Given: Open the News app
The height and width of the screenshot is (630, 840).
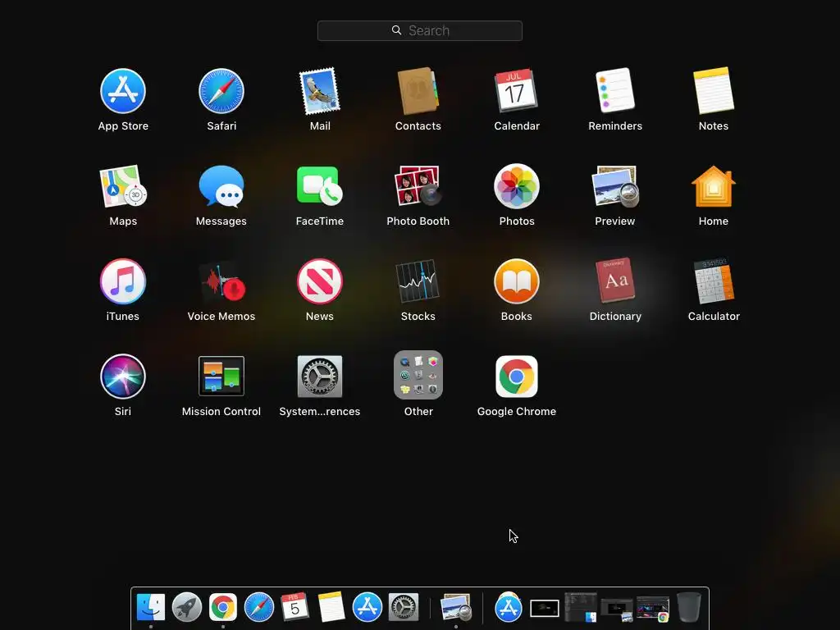Looking at the screenshot, I should [320, 281].
